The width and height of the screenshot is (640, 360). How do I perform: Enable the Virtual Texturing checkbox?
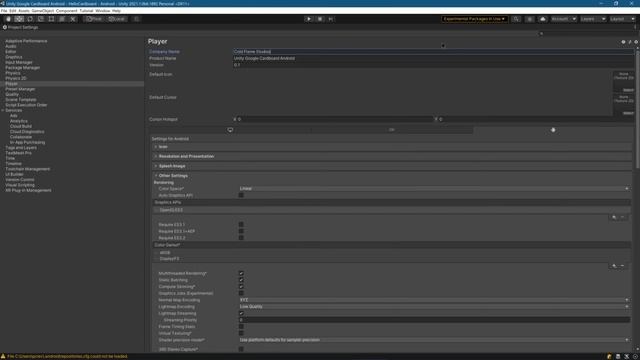coord(241,333)
